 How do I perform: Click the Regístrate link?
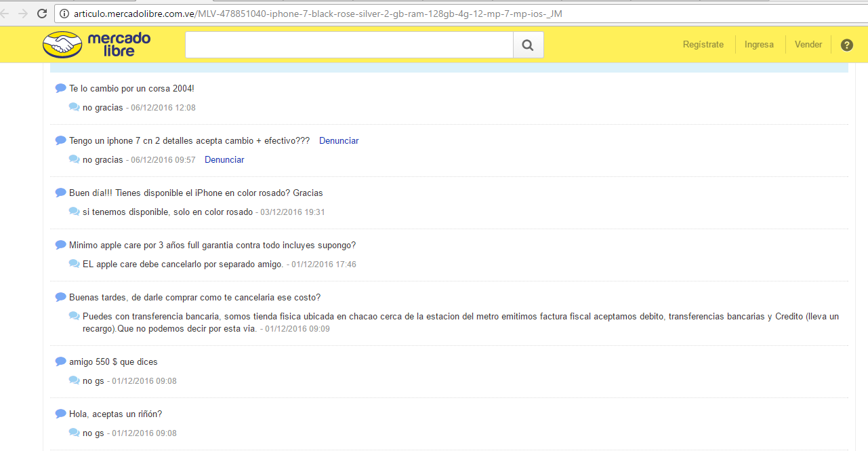703,45
